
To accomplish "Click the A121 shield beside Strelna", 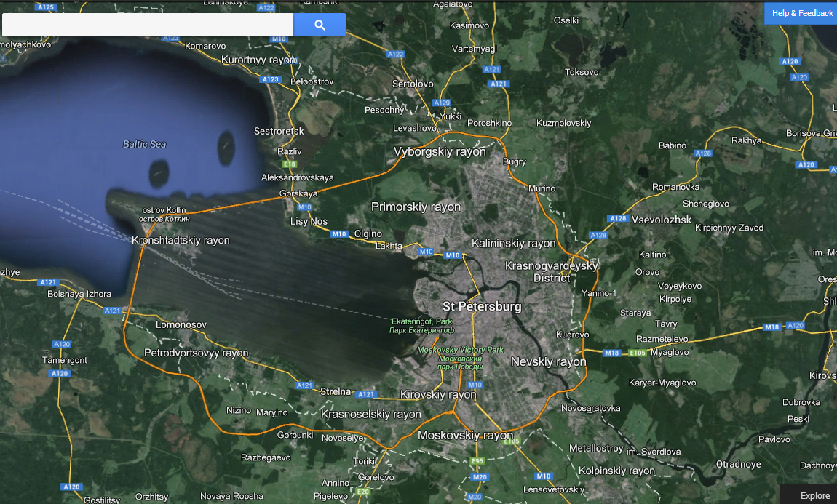I will point(365,395).
